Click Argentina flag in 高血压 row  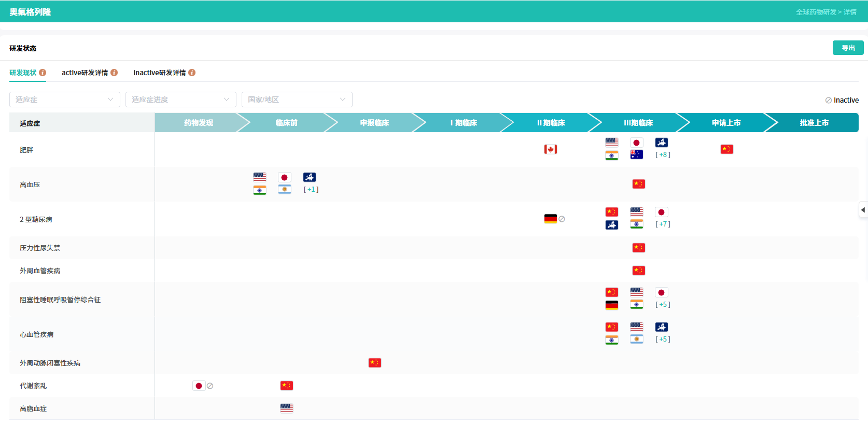(x=285, y=189)
